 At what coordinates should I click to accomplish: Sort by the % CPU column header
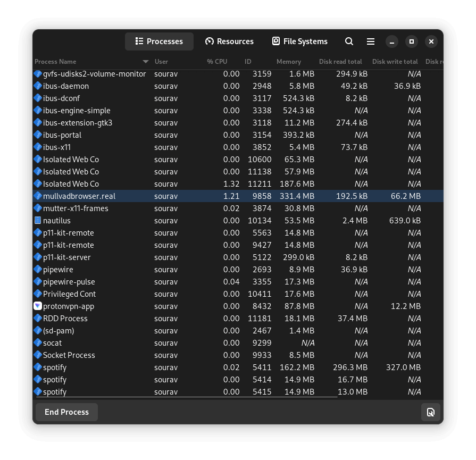point(217,62)
